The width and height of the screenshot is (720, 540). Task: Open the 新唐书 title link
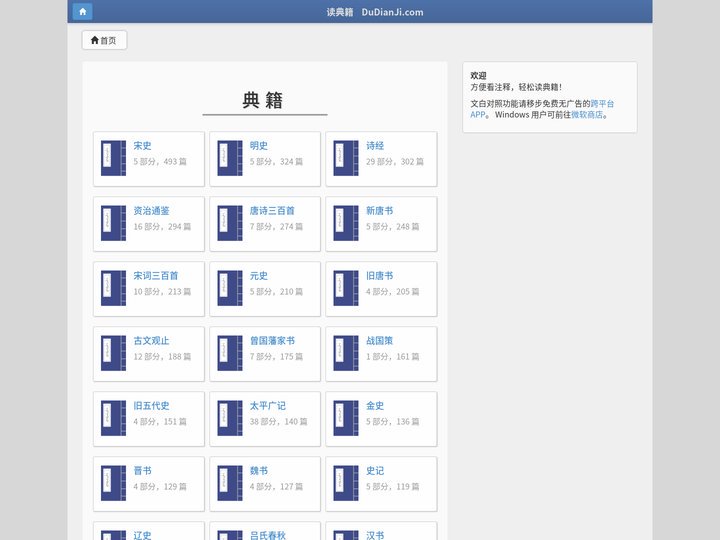click(379, 211)
